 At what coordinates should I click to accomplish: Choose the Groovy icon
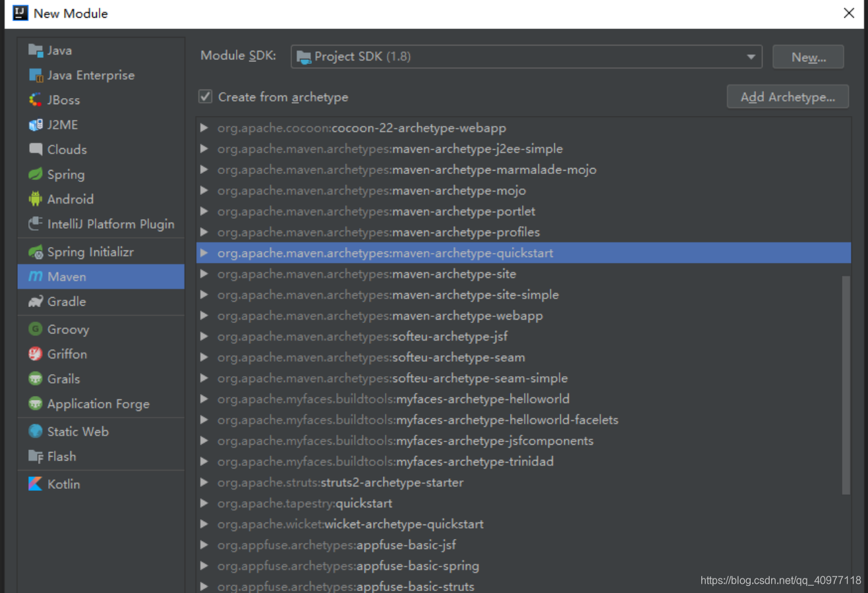tap(36, 329)
